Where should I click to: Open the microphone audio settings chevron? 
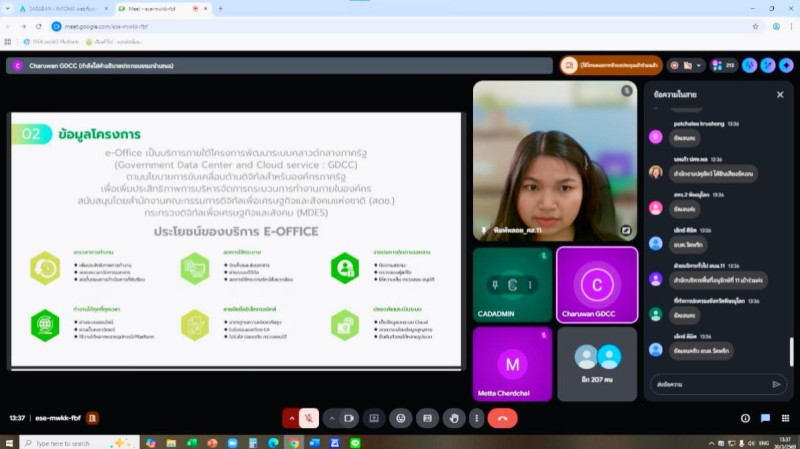click(292, 418)
